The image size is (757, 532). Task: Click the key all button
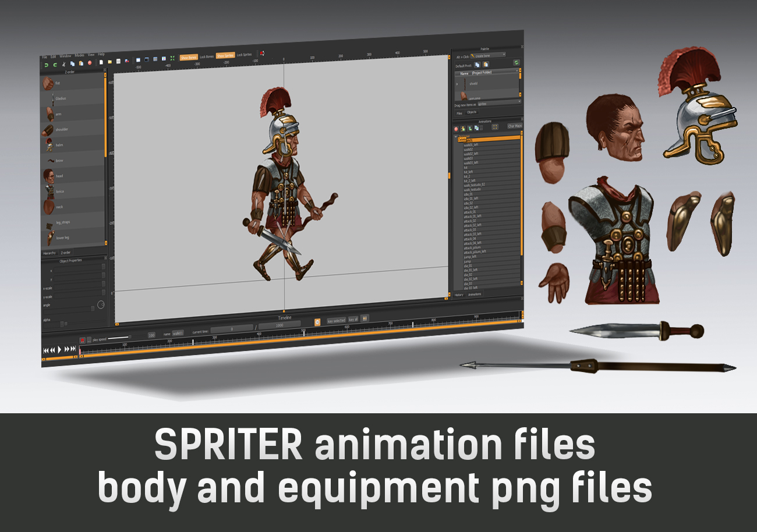click(353, 320)
